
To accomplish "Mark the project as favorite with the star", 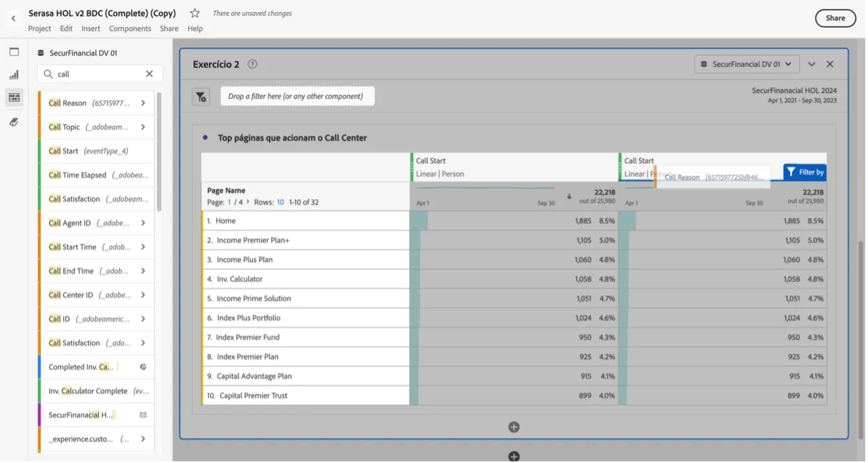I will [194, 13].
